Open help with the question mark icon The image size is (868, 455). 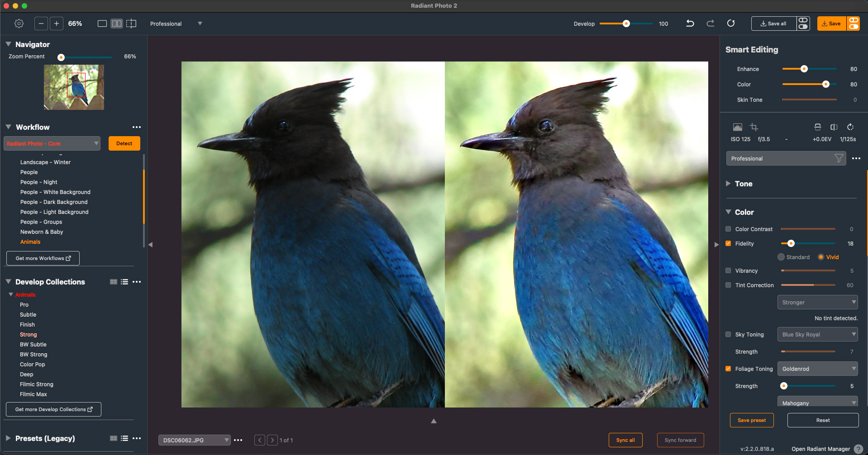coord(858,449)
